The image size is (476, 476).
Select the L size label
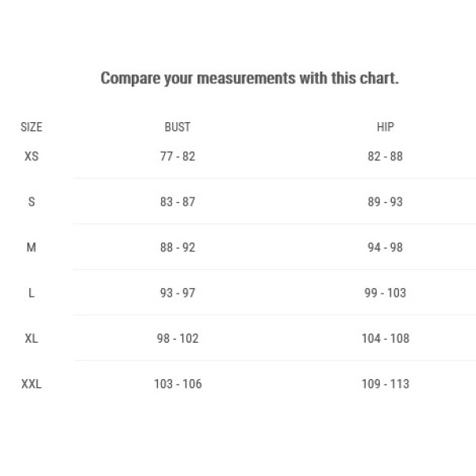coord(31,293)
